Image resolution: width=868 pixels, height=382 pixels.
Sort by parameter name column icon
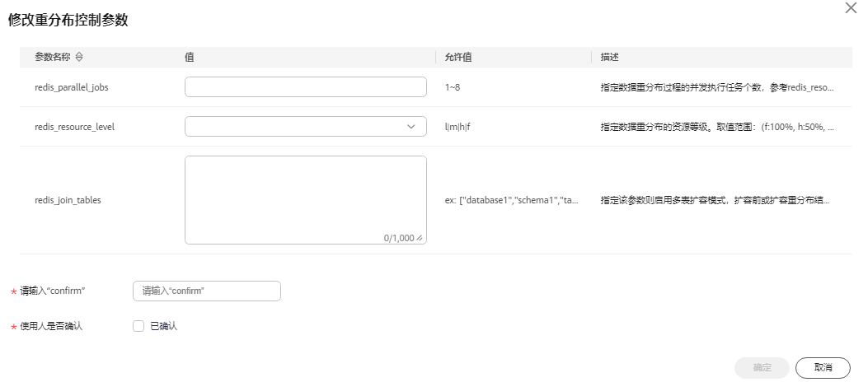pyautogui.click(x=79, y=57)
